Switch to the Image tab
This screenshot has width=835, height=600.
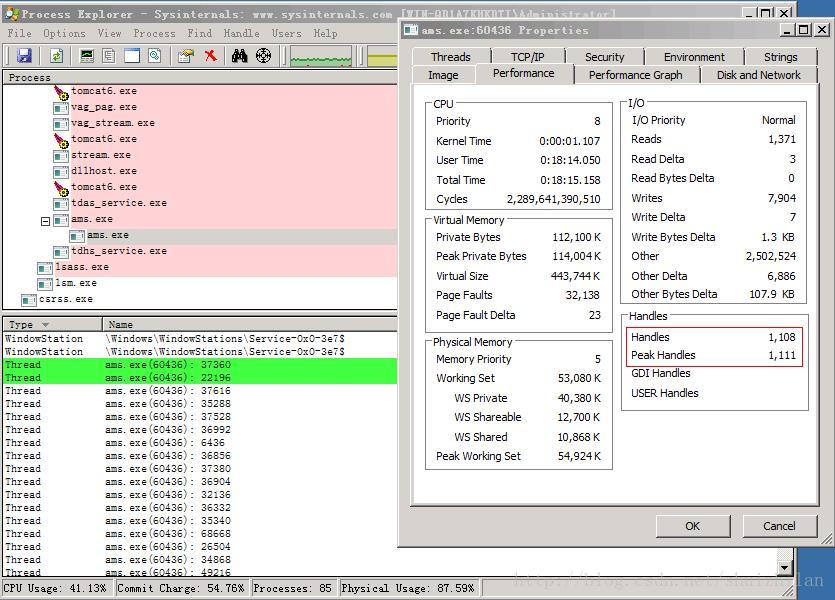pyautogui.click(x=443, y=75)
